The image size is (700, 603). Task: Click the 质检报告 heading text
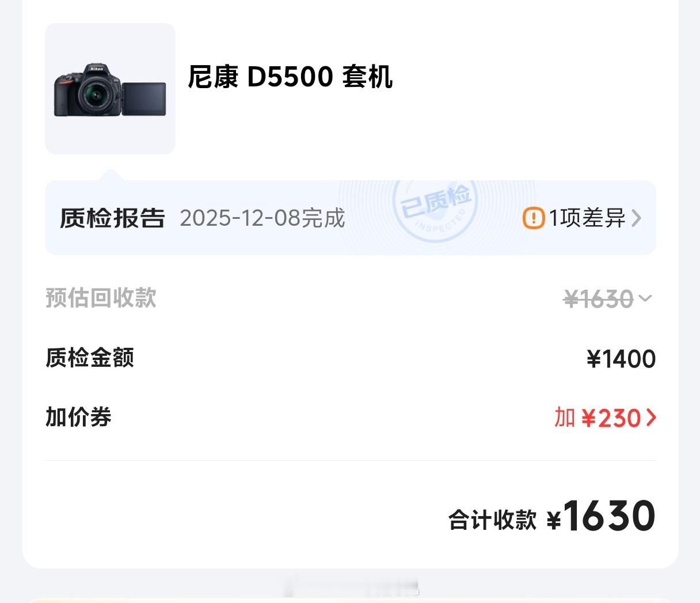pos(113,218)
